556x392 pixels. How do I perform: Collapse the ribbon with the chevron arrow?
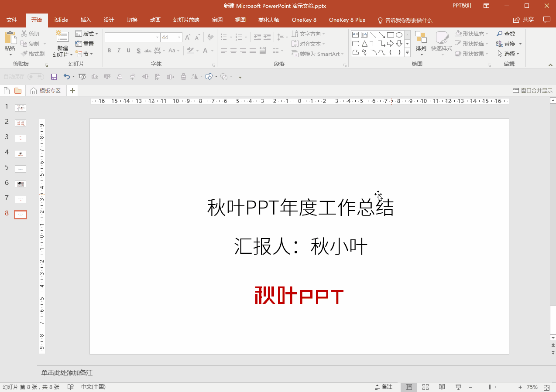(550, 65)
